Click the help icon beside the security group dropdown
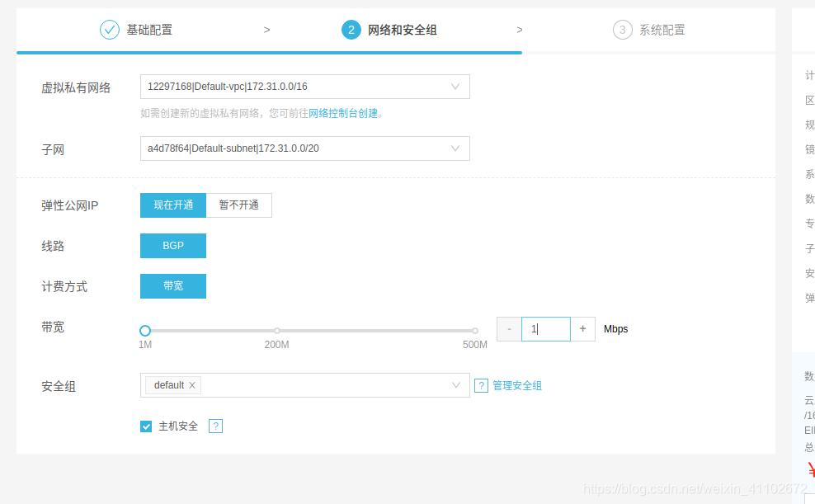This screenshot has height=504, width=815. pyautogui.click(x=482, y=385)
